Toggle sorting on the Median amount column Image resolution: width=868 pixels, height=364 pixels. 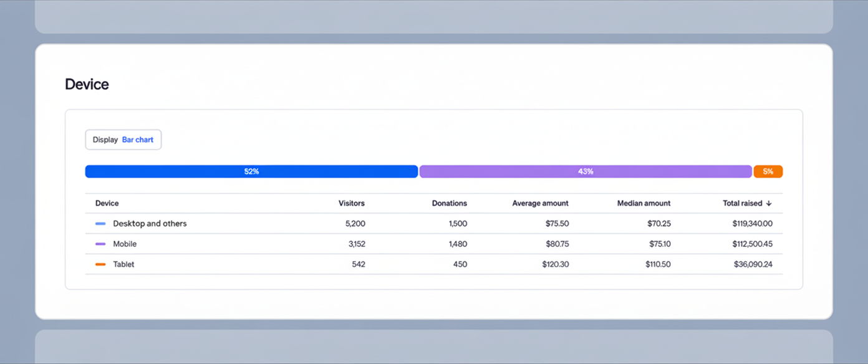(644, 203)
